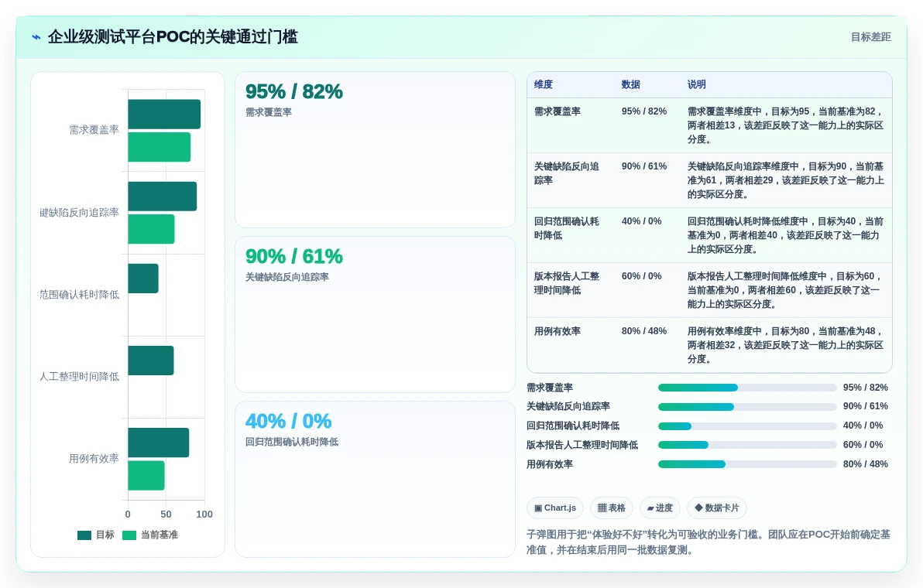This screenshot has width=923, height=588.
Task: Click the 需求覆盖率 progress bar
Action: click(747, 388)
